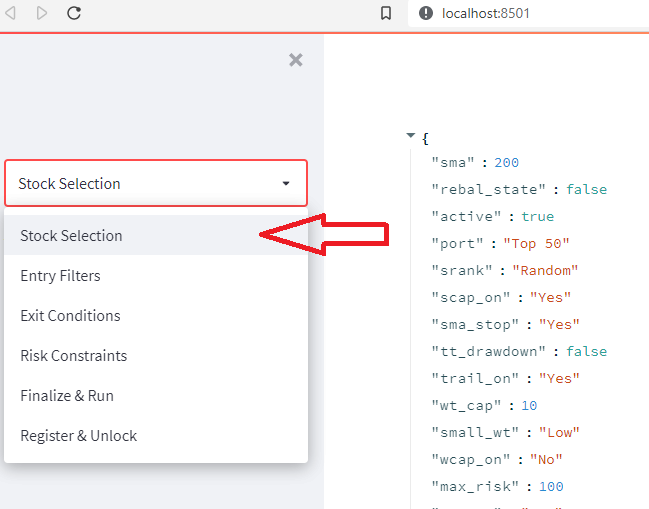Reload the page with refresh icon
The image size is (649, 509).
(x=74, y=13)
